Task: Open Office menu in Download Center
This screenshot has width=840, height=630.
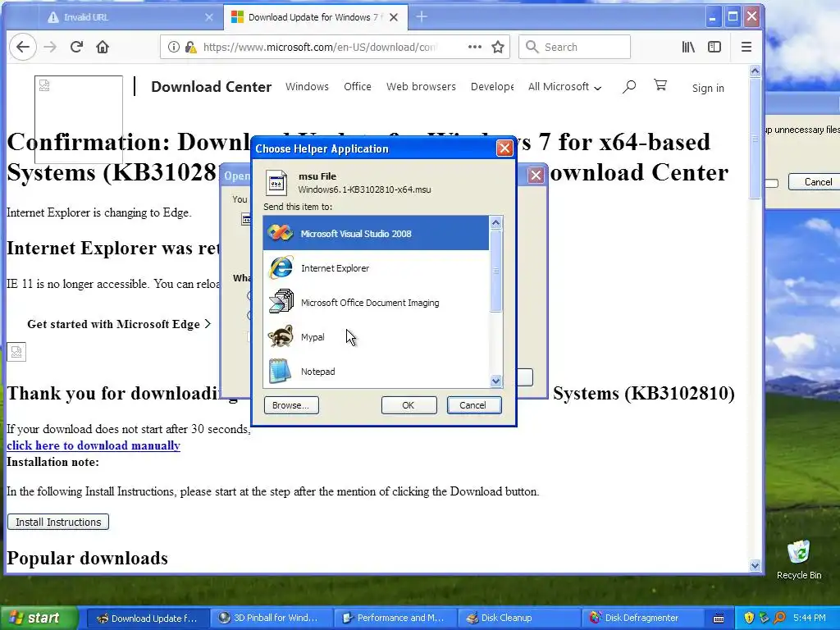Action: tap(358, 87)
